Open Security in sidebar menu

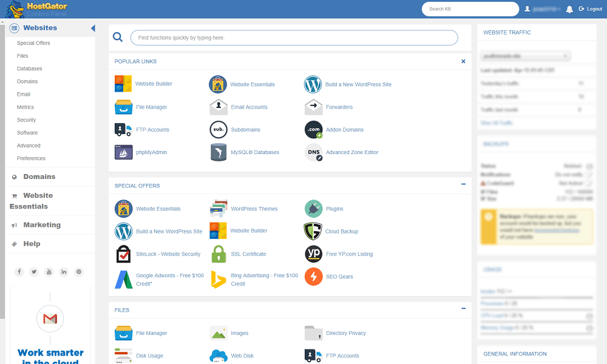click(26, 120)
